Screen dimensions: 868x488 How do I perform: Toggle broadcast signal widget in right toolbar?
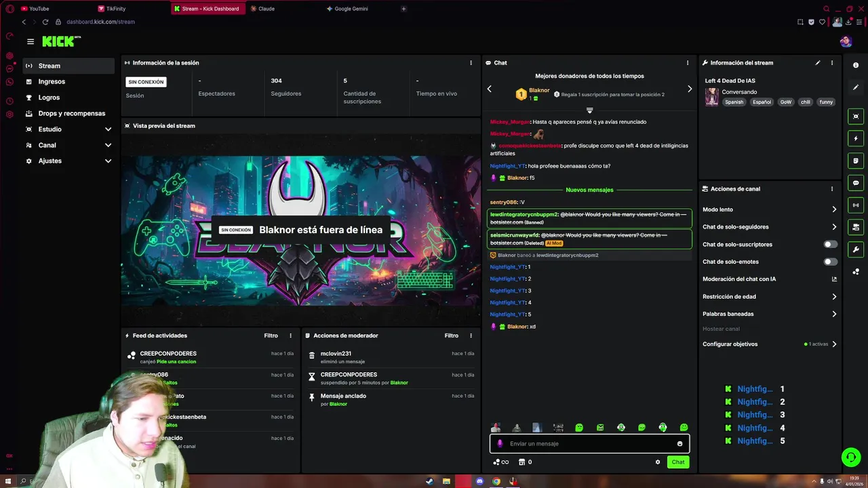coord(856,205)
